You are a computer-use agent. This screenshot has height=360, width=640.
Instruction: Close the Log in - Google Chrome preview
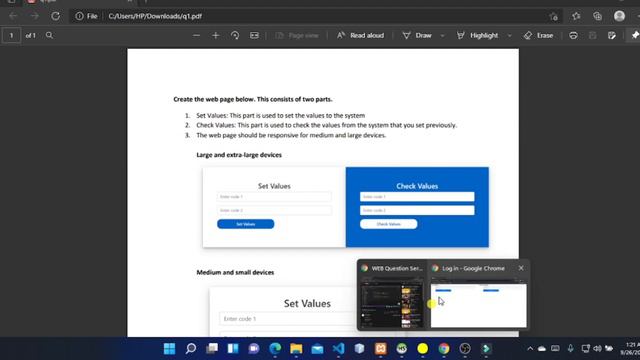tap(521, 268)
